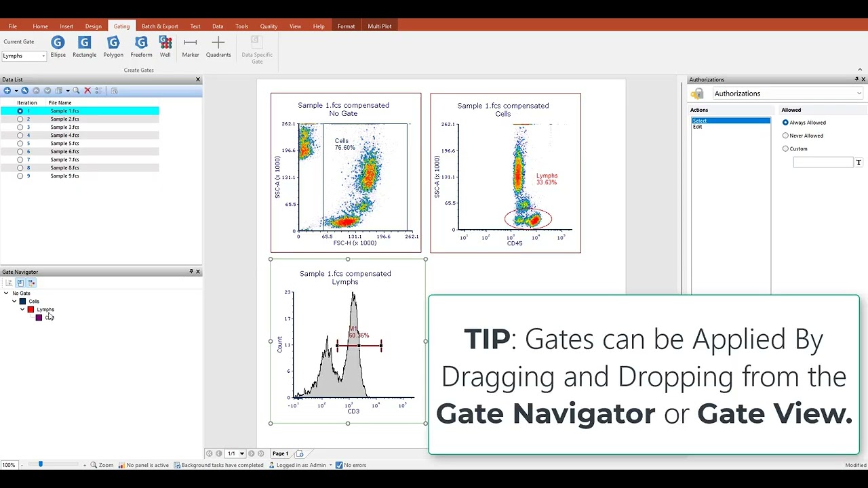Select iteration 6 radio button
The image size is (868, 488).
pyautogui.click(x=20, y=152)
